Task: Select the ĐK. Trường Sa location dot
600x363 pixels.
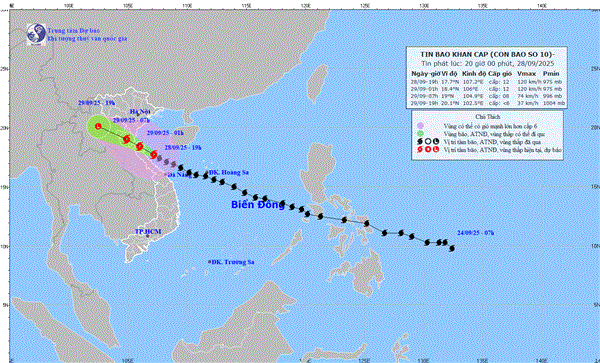Action: point(209,262)
